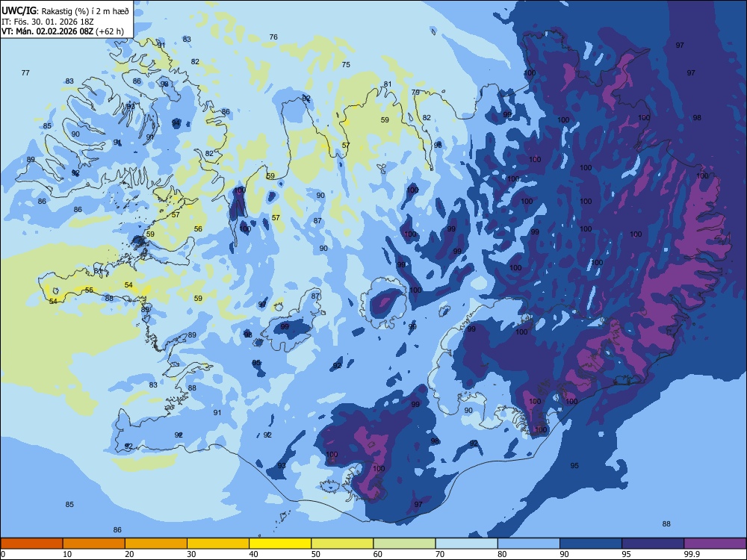Click the title line 'UWC/IG: Rakastig (%) í 2 m hæð'
This screenshot has width=747, height=560.
click(65, 11)
